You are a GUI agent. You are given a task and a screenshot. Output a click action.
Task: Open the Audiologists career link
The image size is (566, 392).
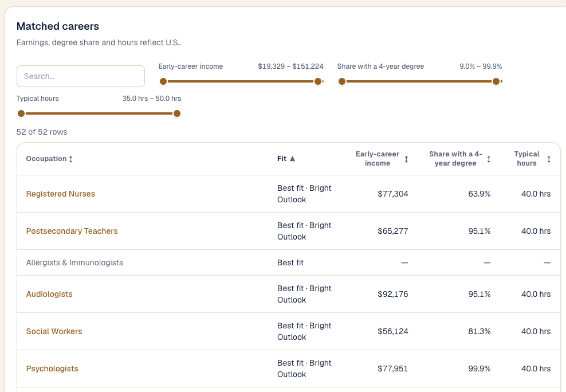tap(49, 294)
